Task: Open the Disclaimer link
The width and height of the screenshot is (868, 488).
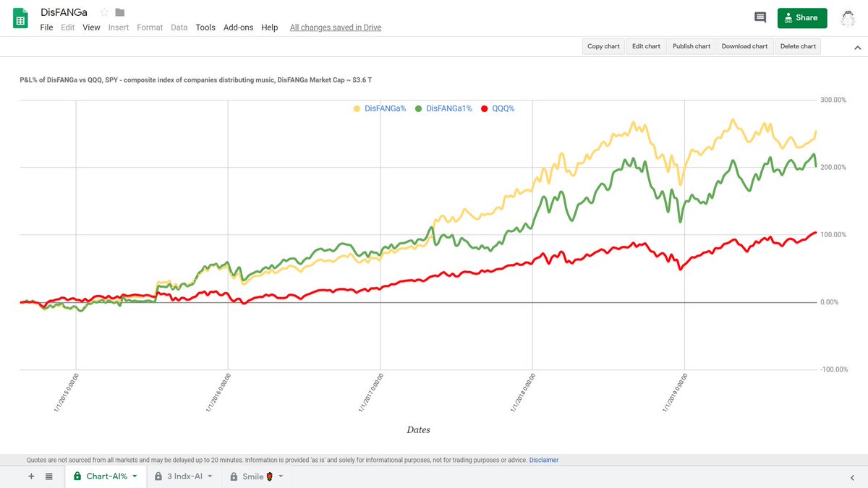Action: [x=544, y=460]
